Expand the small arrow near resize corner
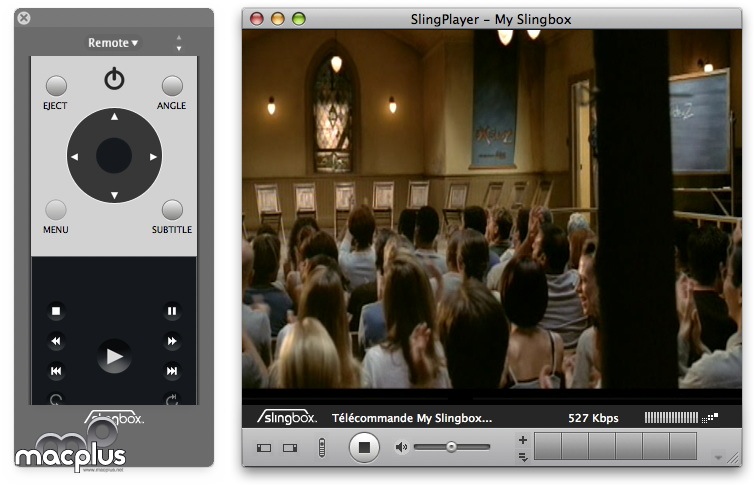 pyautogui.click(x=718, y=457)
